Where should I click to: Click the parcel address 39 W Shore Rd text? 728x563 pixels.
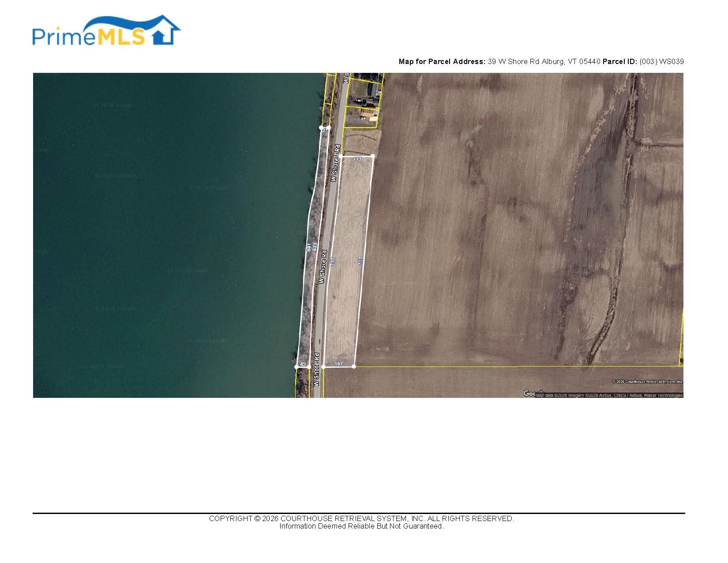point(544,62)
